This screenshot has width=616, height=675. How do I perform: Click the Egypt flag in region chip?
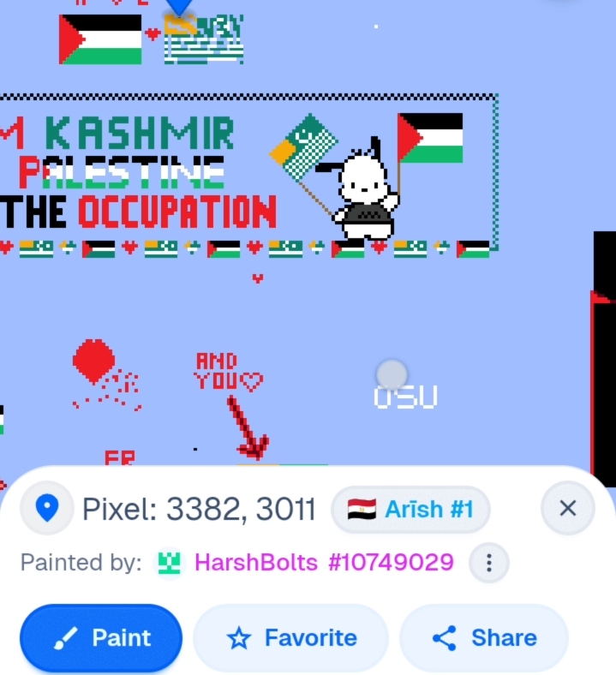(362, 510)
